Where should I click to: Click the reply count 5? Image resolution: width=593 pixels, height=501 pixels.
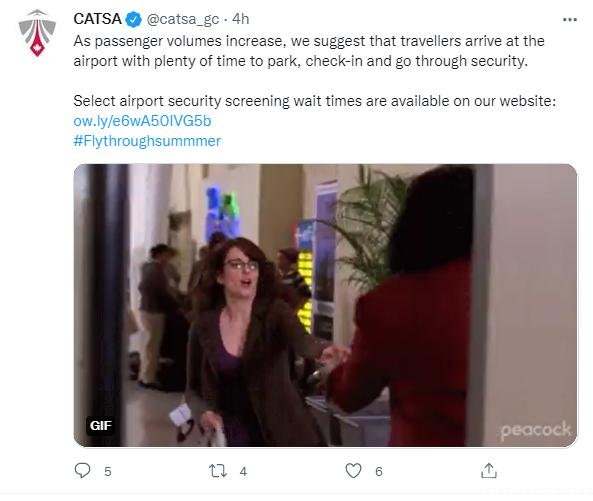tap(108, 472)
